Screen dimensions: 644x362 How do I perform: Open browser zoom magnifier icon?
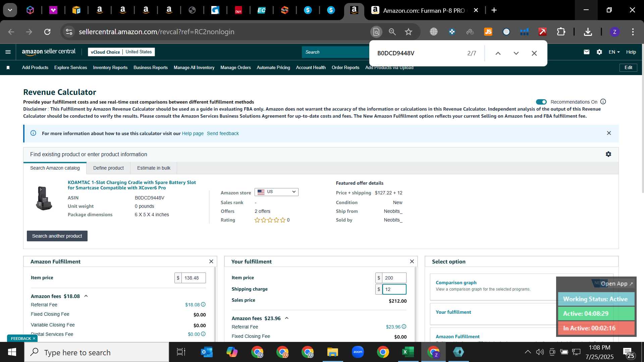392,32
